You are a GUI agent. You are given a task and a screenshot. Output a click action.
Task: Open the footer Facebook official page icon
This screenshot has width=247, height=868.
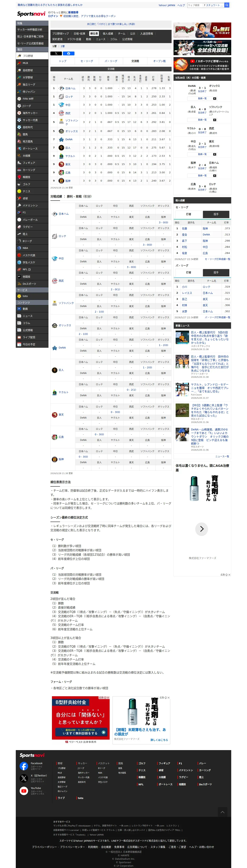coord(24,766)
